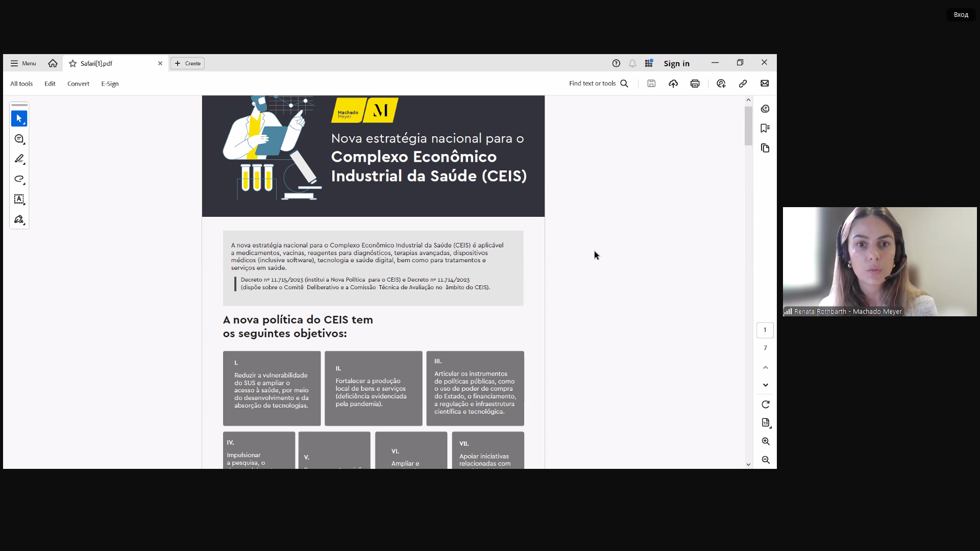Screen dimensions: 980x551
Task: Go to next page arrow
Action: [765, 385]
